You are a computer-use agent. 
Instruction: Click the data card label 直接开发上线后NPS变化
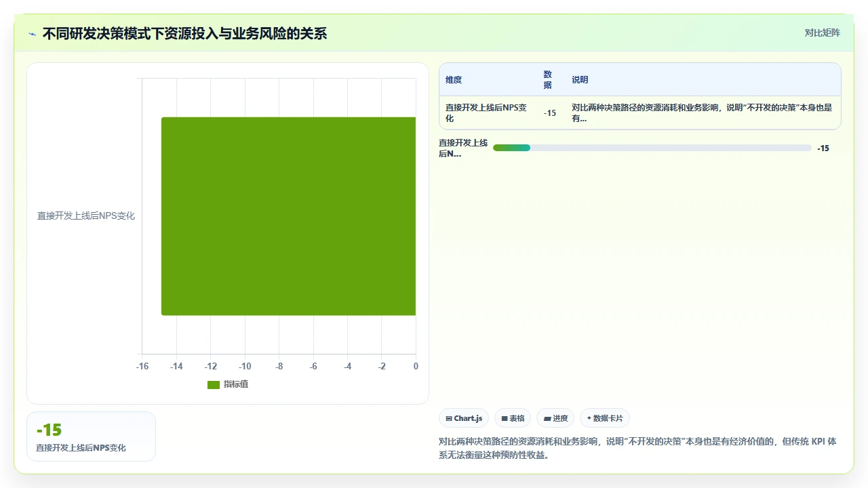point(81,448)
